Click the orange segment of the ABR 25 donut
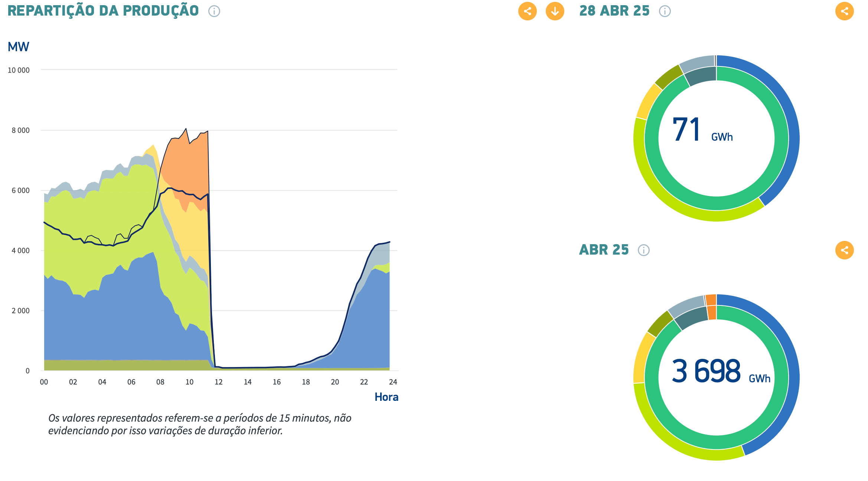This screenshot has height=481, width=868. (x=711, y=300)
